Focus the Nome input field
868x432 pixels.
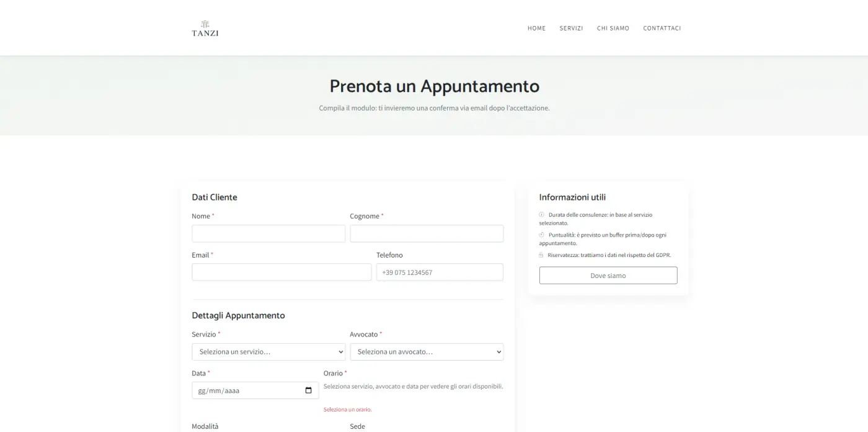(268, 233)
